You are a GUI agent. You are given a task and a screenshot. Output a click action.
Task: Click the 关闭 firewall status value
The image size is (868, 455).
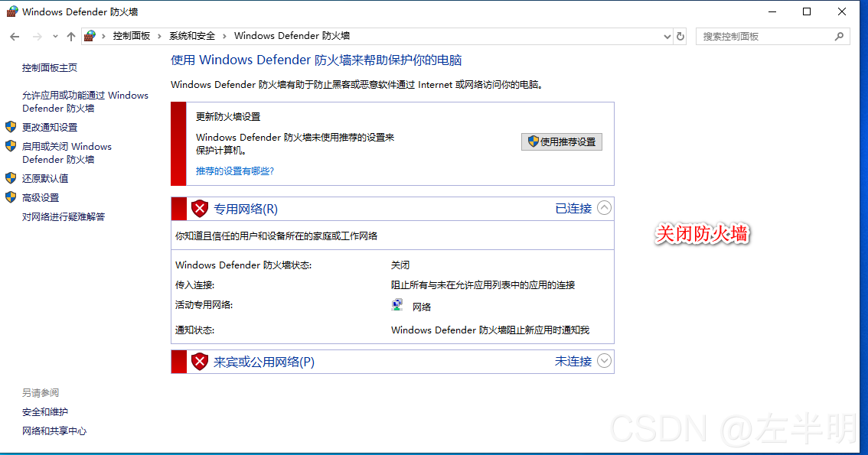pos(400,265)
